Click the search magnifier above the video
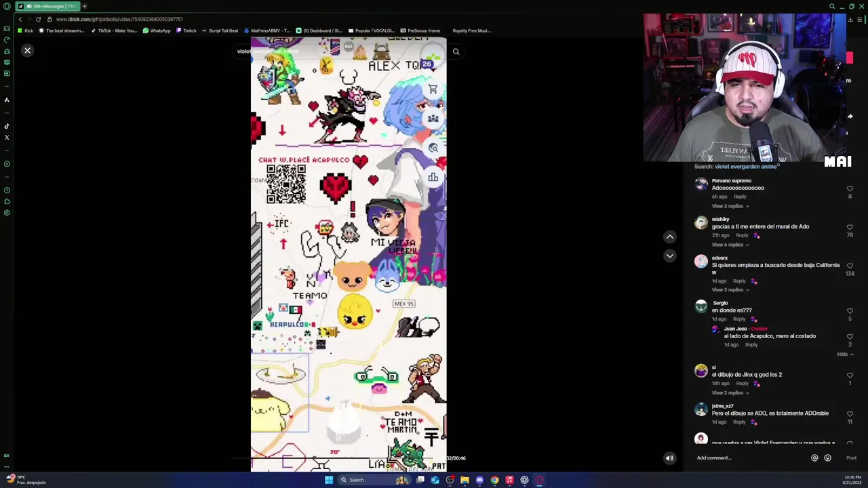The image size is (868, 488). tap(456, 52)
